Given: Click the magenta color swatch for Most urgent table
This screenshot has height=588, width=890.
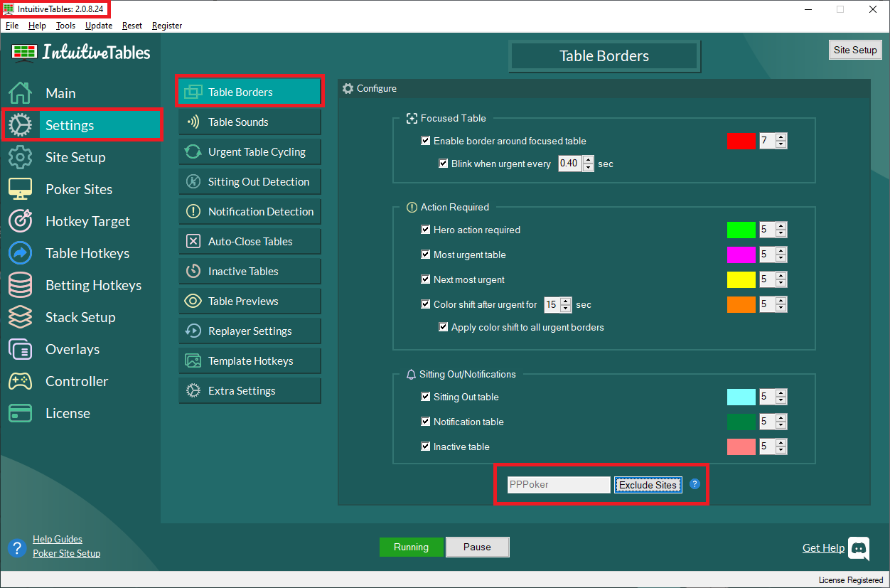Looking at the screenshot, I should 741,255.
